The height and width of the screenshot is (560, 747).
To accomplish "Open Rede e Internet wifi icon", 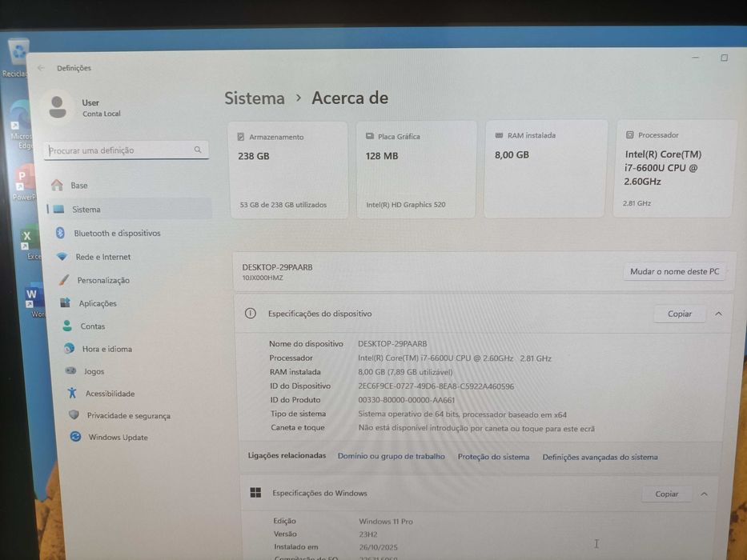I will [x=62, y=257].
